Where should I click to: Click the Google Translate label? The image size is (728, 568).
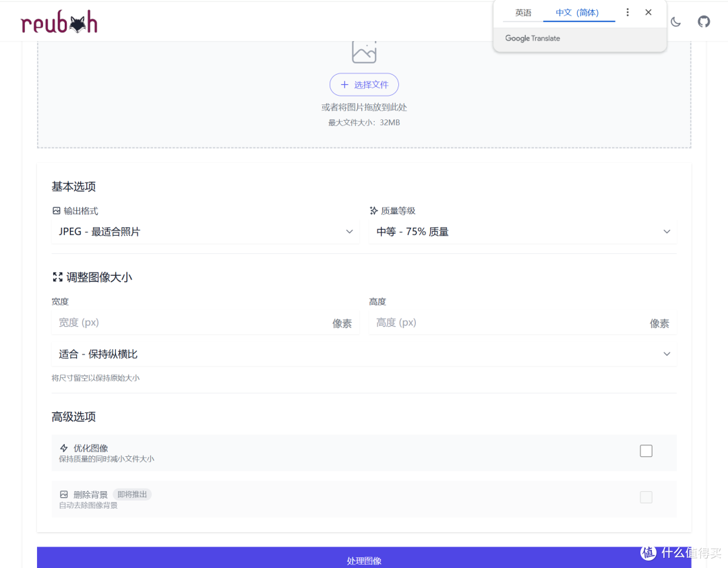pyautogui.click(x=533, y=38)
